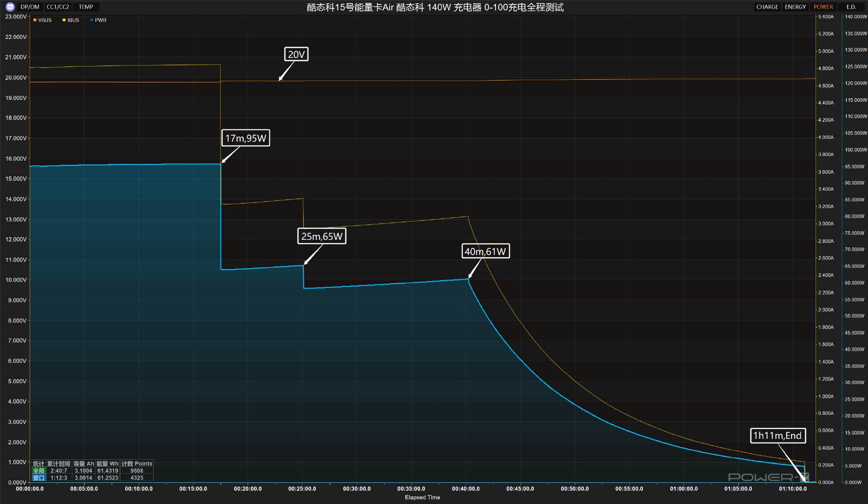Open the E.D. view
868x504 pixels.
coord(851,7)
